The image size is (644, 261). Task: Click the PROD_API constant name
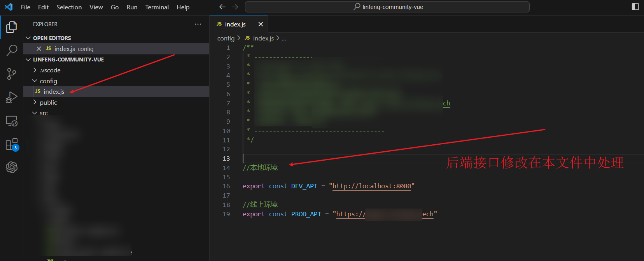click(306, 214)
